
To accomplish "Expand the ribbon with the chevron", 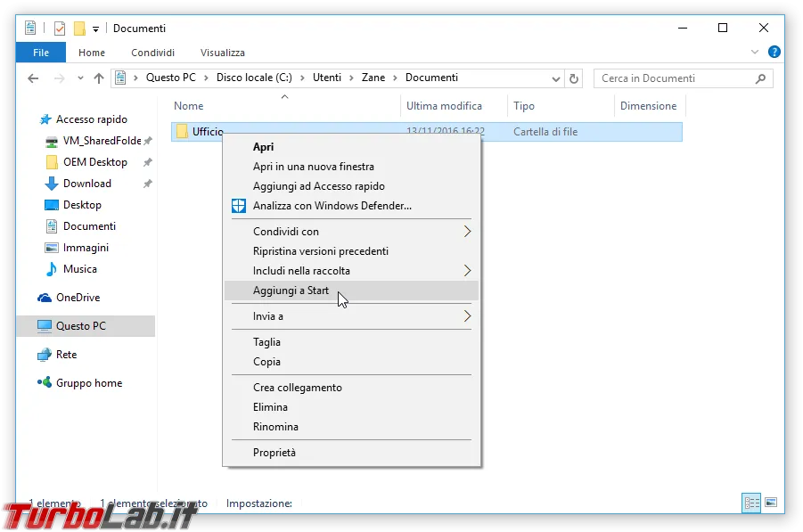I will [754, 52].
